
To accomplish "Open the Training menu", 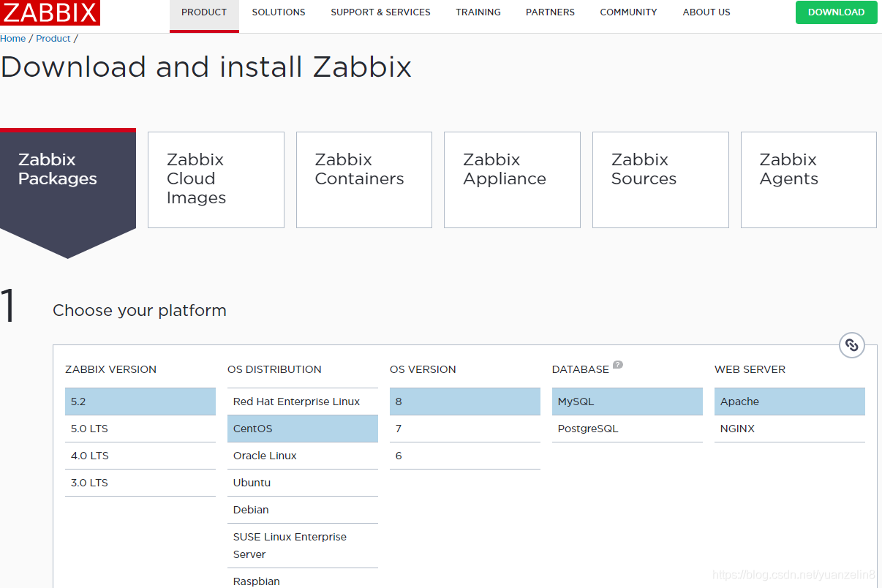I will click(x=478, y=12).
